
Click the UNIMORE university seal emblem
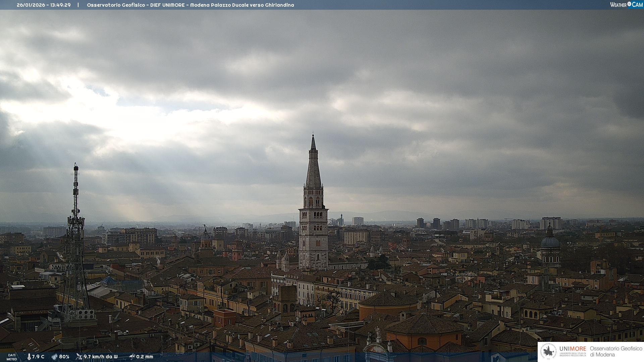[549, 352]
